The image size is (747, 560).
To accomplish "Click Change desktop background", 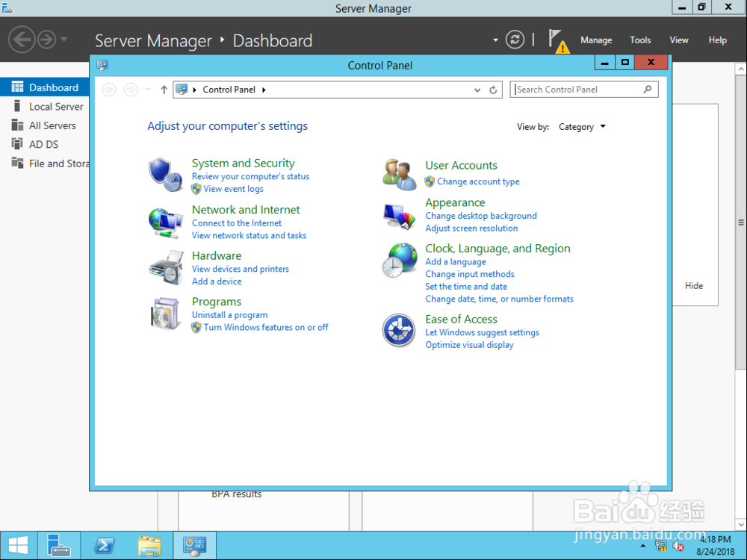I will point(480,216).
